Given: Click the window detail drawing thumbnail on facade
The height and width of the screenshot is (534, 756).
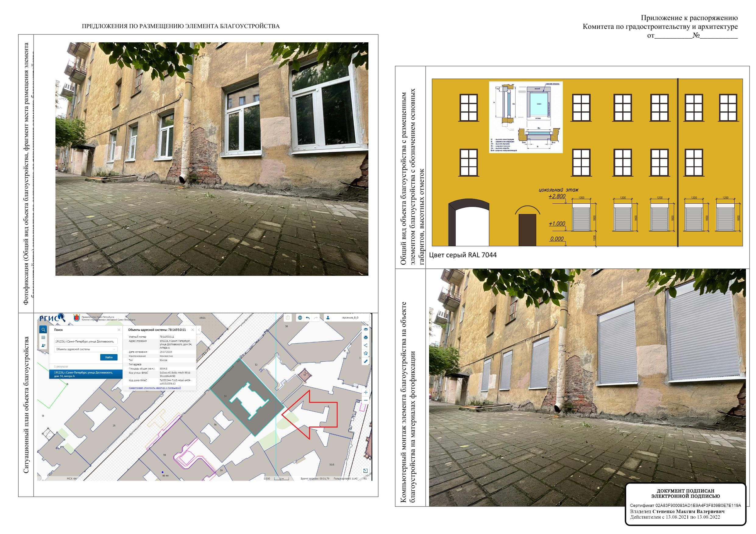Looking at the screenshot, I should [x=526, y=117].
